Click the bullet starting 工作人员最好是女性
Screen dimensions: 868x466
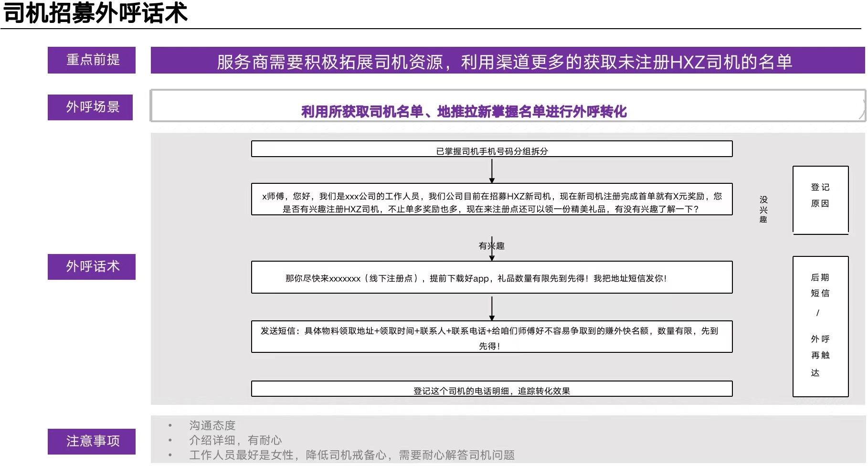click(352, 455)
